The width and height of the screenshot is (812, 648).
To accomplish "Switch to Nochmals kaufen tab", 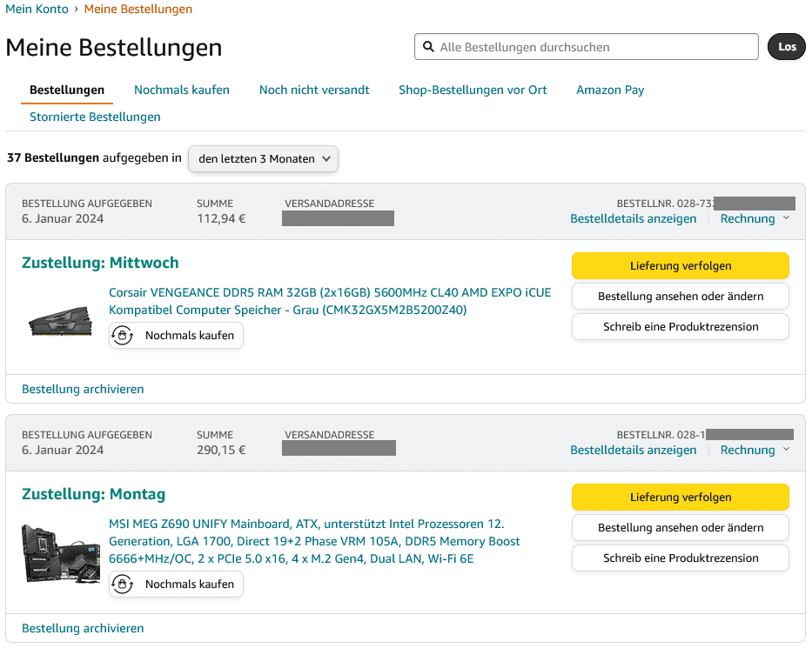I will coord(182,90).
